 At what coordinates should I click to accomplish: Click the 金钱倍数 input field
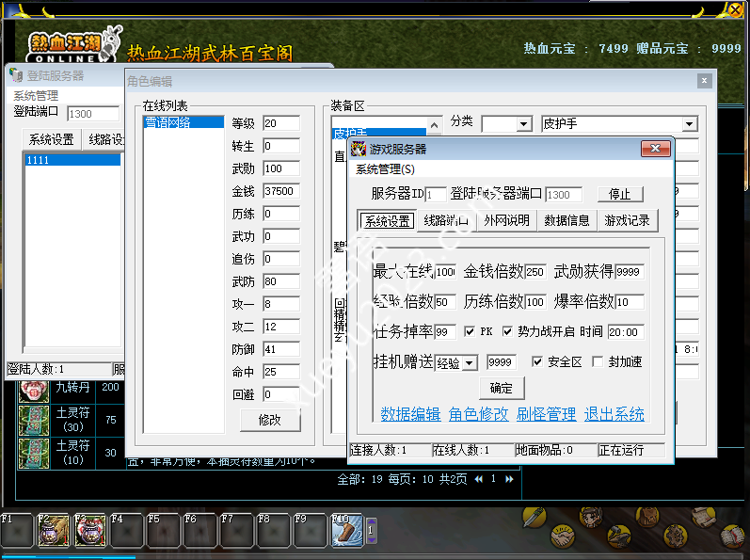click(535, 272)
